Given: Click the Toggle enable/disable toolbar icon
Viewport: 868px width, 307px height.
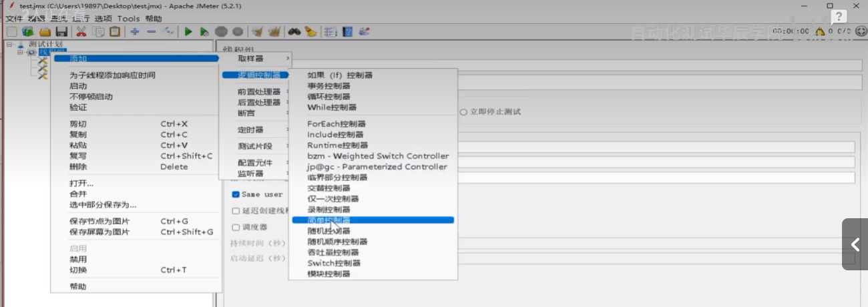Looking at the screenshot, I should 169,31.
